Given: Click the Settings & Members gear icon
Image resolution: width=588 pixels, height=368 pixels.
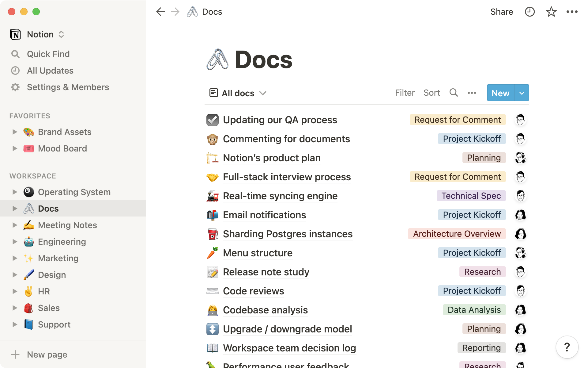Looking at the screenshot, I should pyautogui.click(x=16, y=87).
